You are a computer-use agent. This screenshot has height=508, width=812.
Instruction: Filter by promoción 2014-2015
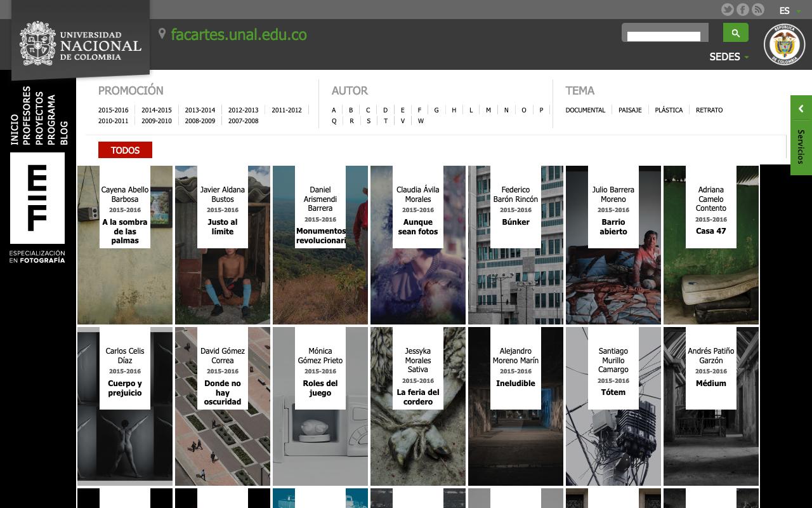click(x=156, y=110)
